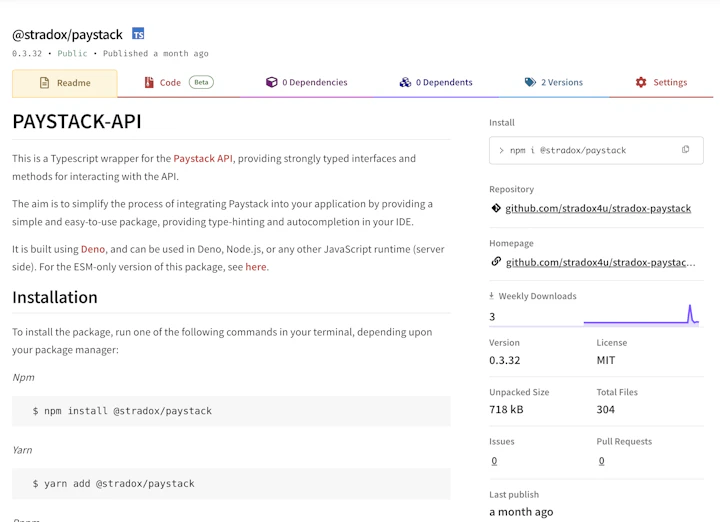Click the npm install code block
Viewport: 720px width, 522px height.
[x=231, y=411]
